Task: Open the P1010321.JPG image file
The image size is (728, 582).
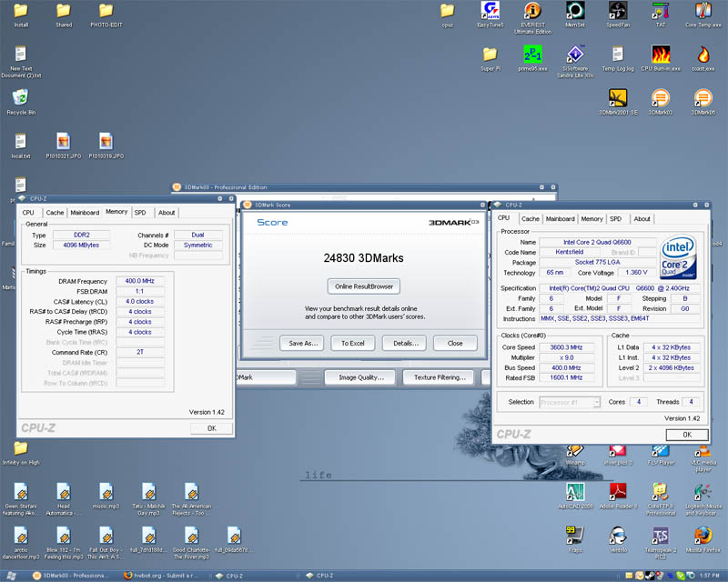Action: coord(64,145)
